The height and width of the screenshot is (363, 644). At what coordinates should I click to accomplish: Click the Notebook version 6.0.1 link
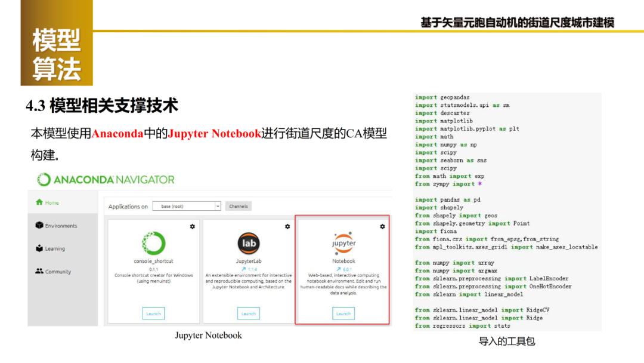pyautogui.click(x=344, y=269)
